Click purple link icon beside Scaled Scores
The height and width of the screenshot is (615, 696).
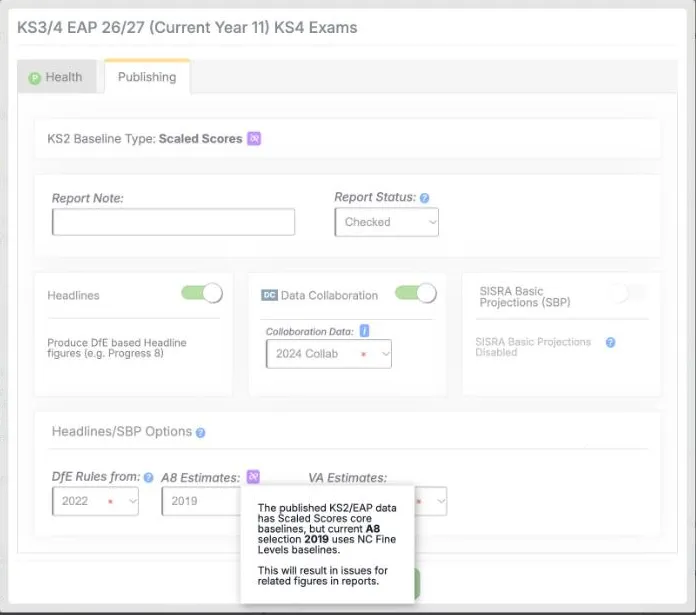click(x=254, y=138)
